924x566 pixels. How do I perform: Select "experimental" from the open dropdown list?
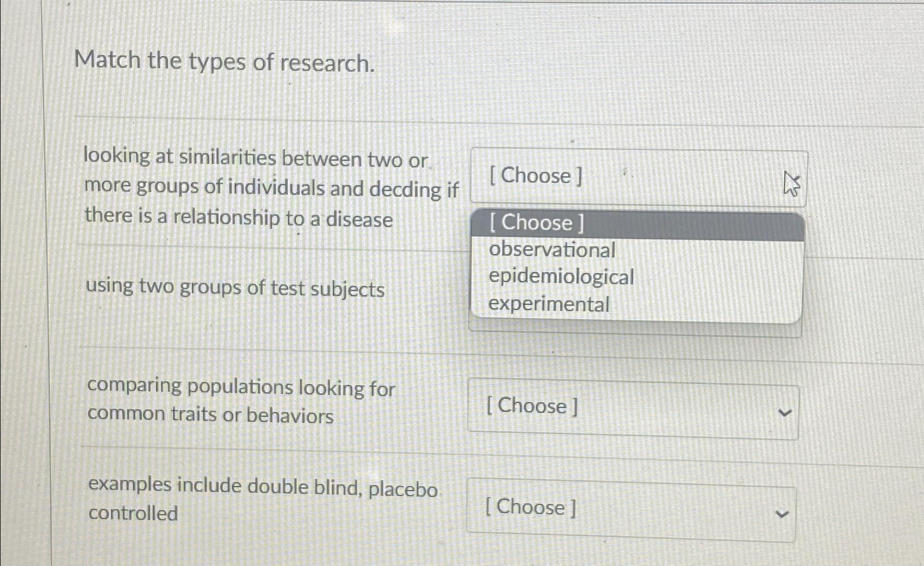click(549, 304)
